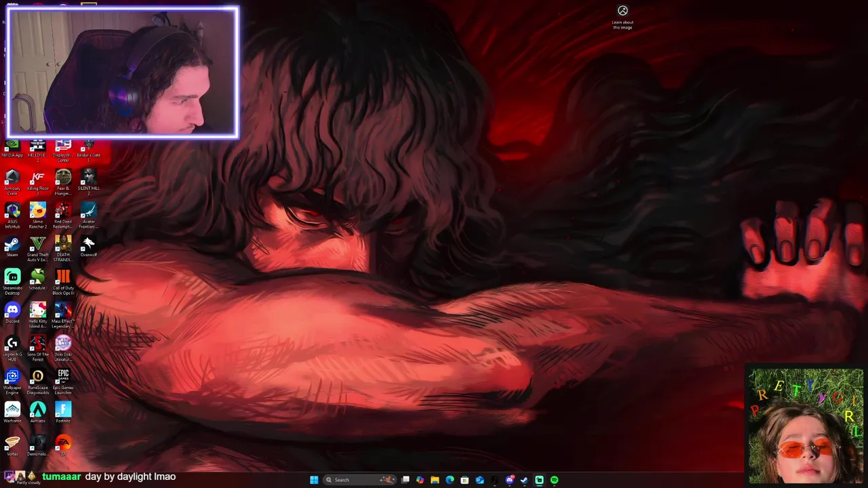The image size is (868, 488).
Task: Select the Hello Kitty Island Adventure icon
Action: 37,315
